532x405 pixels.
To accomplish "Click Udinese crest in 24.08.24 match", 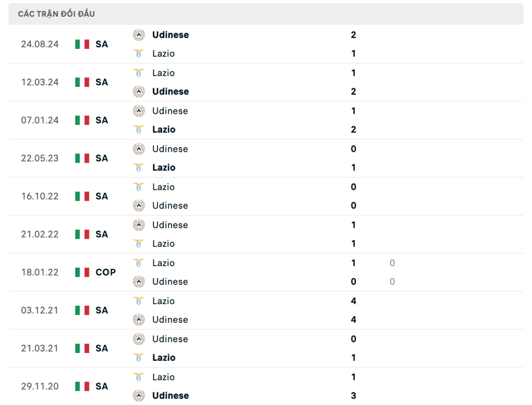I will pos(139,35).
